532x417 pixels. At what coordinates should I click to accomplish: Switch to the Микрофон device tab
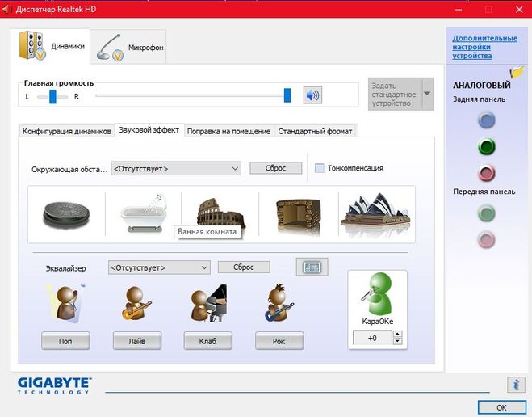pos(128,47)
